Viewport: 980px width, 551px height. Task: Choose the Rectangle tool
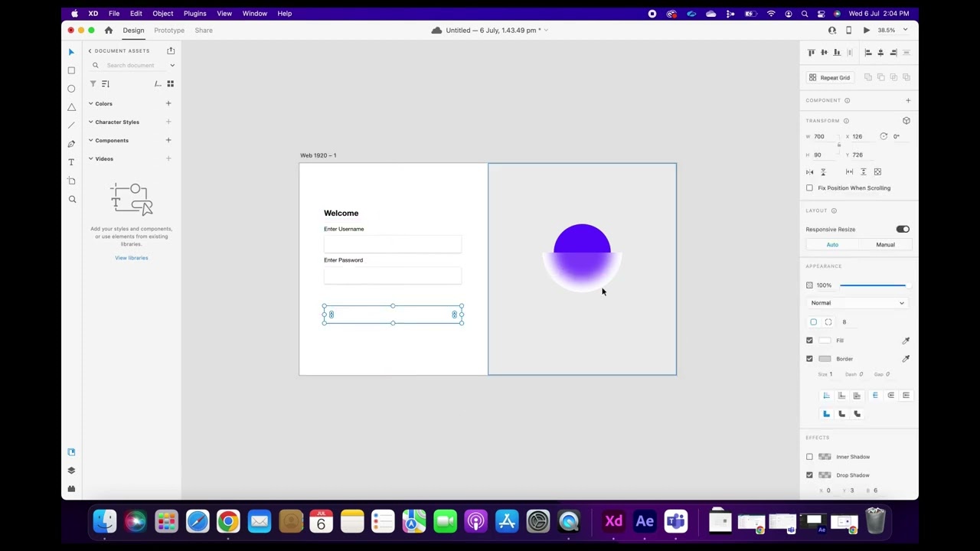tap(71, 70)
